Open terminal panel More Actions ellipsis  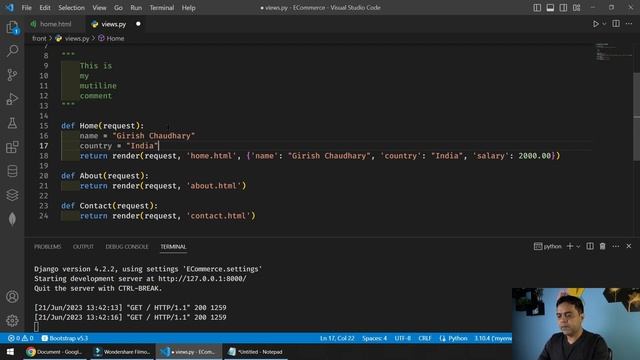616,246
